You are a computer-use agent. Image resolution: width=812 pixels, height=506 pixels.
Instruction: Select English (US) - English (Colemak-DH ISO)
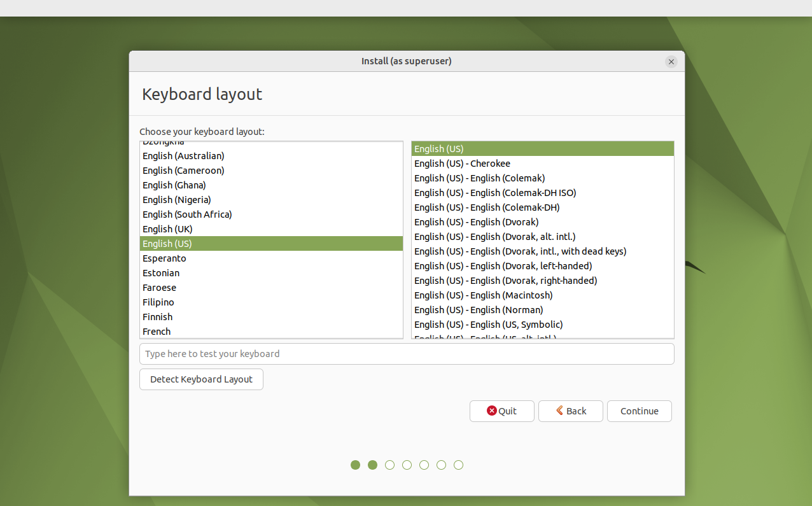click(x=494, y=192)
